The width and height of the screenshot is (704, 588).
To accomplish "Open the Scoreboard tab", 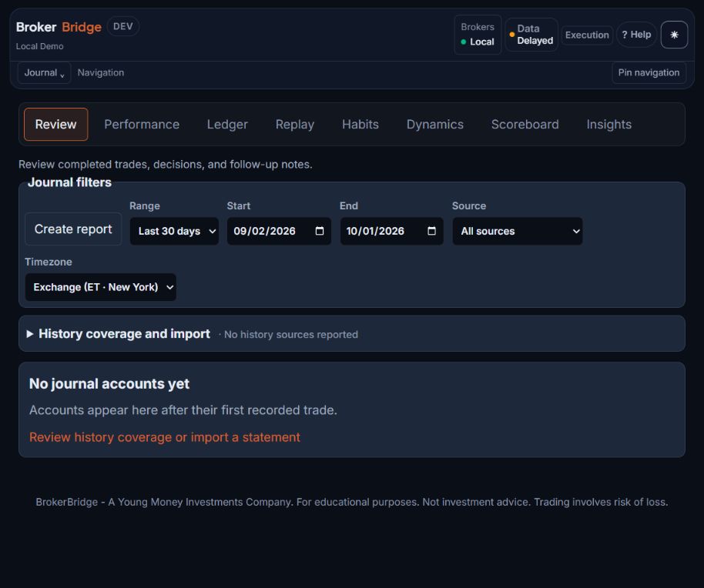I will (525, 124).
